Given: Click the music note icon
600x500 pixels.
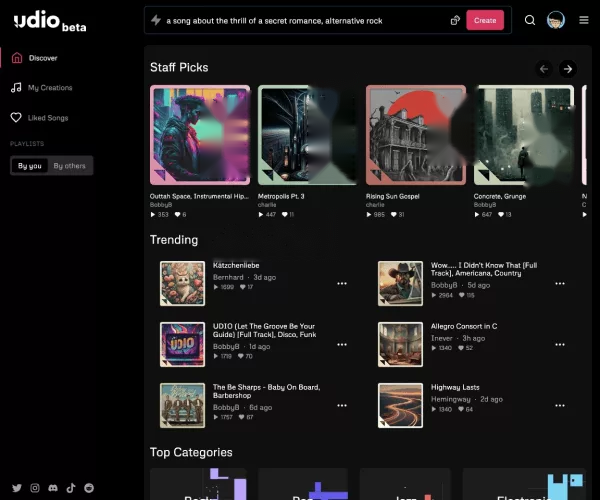Looking at the screenshot, I should pos(16,88).
